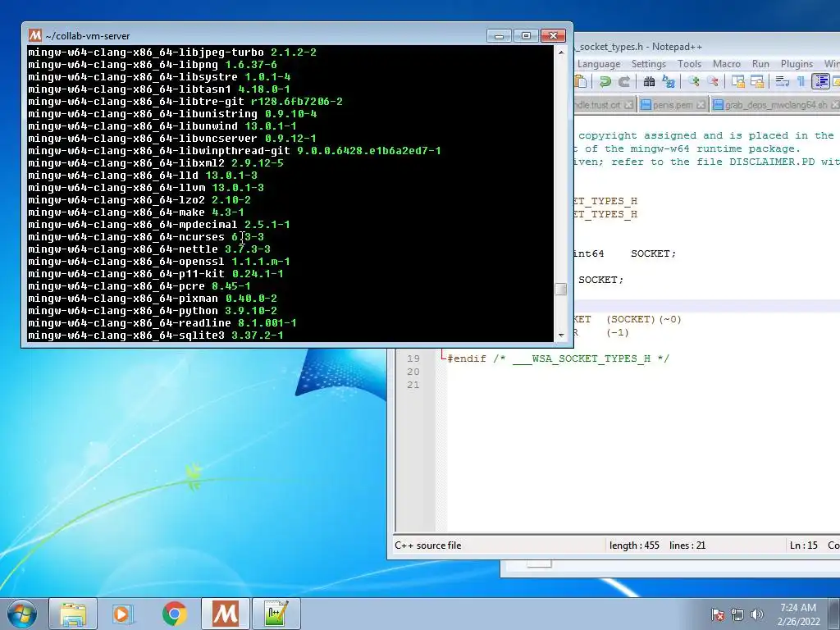
Task: Open the Language menu in Notepad++
Action: pos(599,64)
